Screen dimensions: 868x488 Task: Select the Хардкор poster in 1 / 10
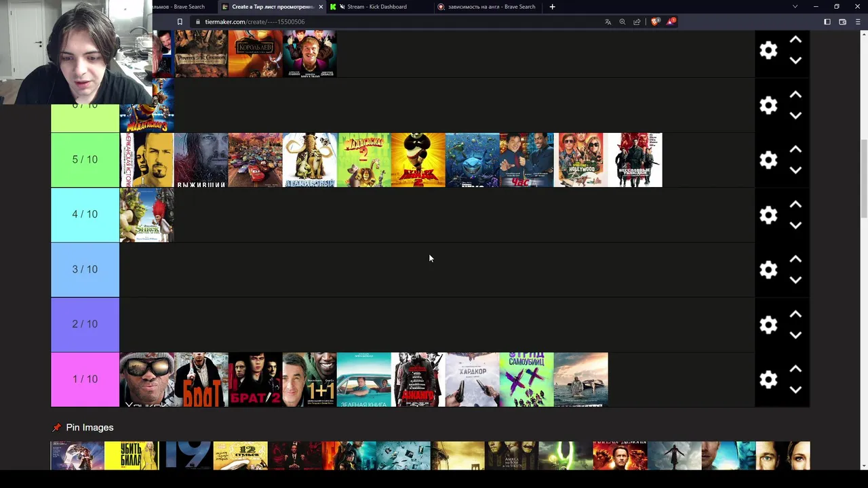click(473, 380)
